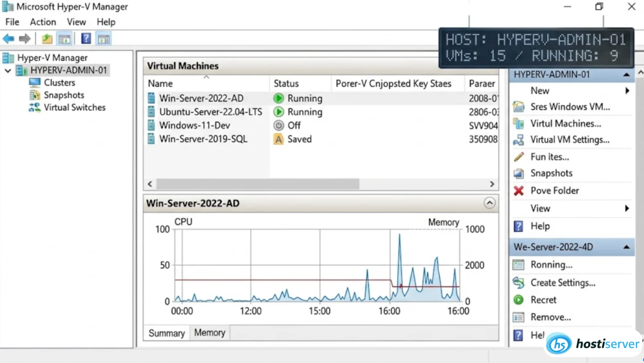Click the blue Help toolbar icon
Image resolution: width=644 pixels, height=363 pixels.
86,39
